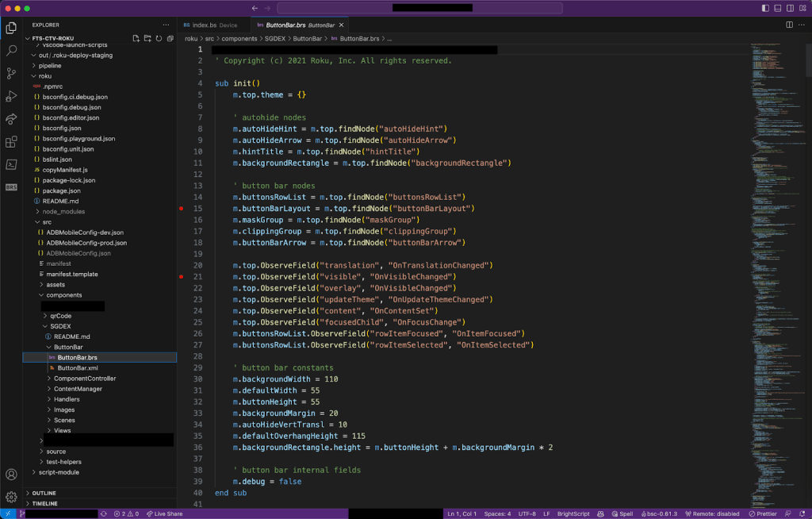
Task: Open the Extensions view
Action: tap(11, 142)
